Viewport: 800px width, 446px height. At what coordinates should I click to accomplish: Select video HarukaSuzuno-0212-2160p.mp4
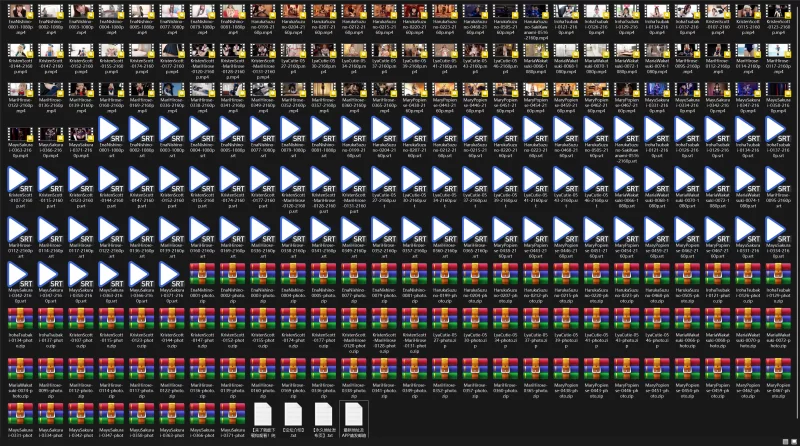pos(354,19)
